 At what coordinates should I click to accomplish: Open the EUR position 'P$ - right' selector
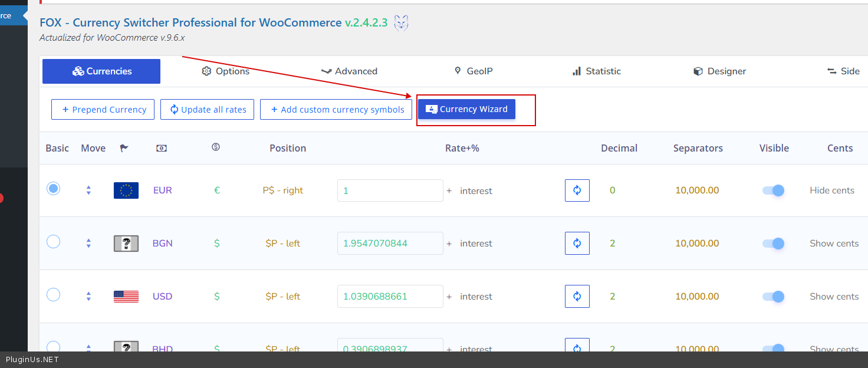(x=282, y=190)
